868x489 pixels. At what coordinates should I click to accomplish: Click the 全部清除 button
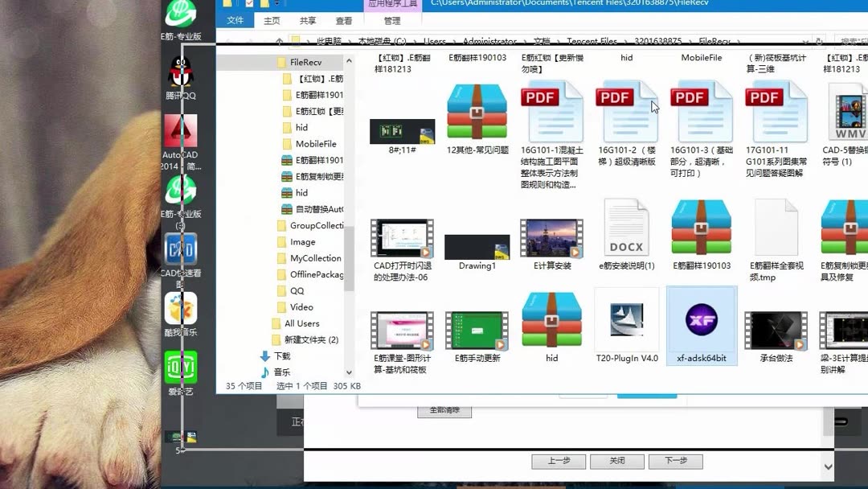click(446, 409)
